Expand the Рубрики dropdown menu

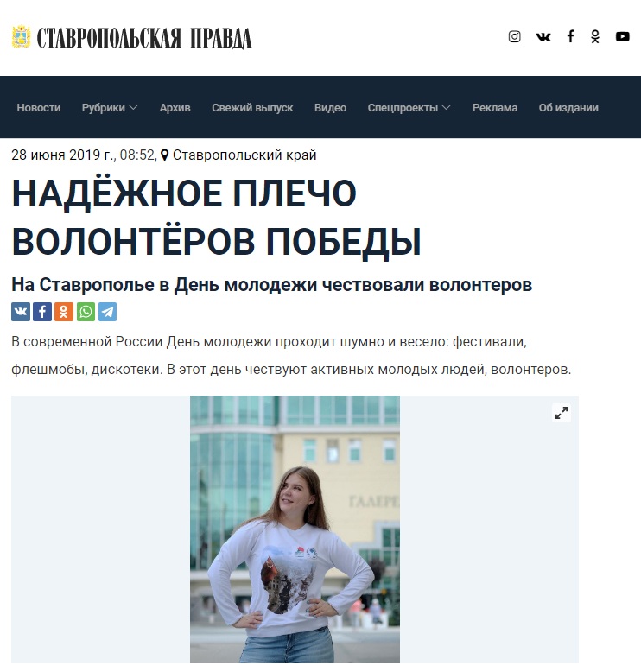(x=110, y=108)
